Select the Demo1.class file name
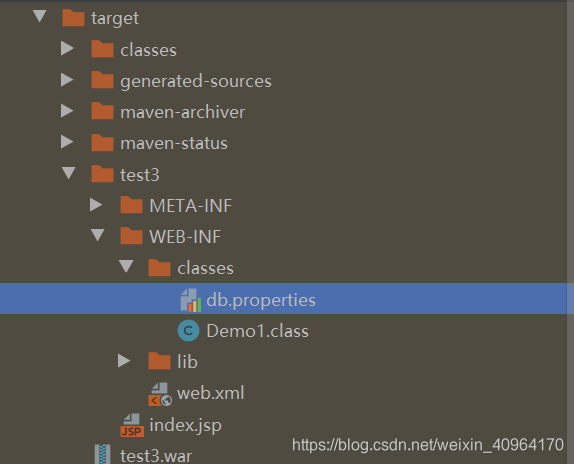This screenshot has height=464, width=574. click(258, 331)
